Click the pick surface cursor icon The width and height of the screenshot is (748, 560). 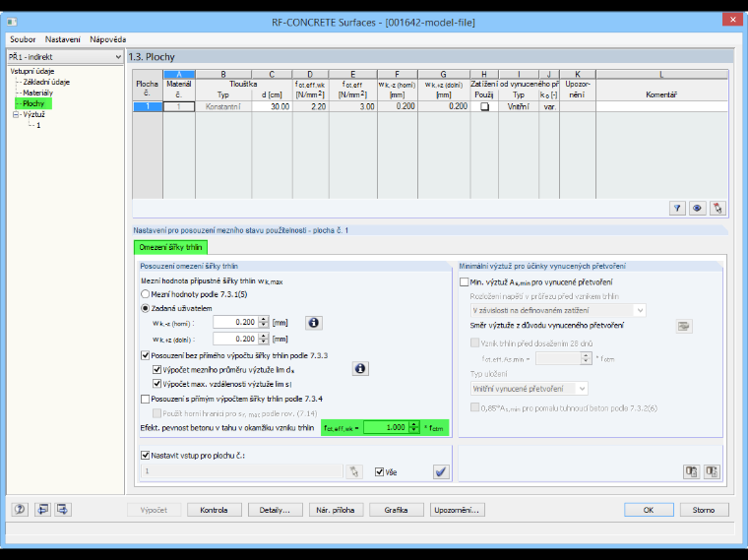click(x=354, y=472)
